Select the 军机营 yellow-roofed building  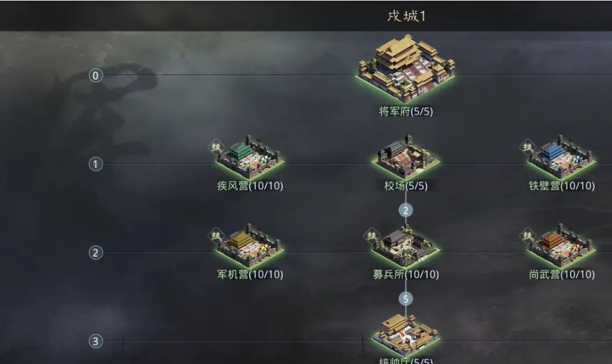pos(250,245)
